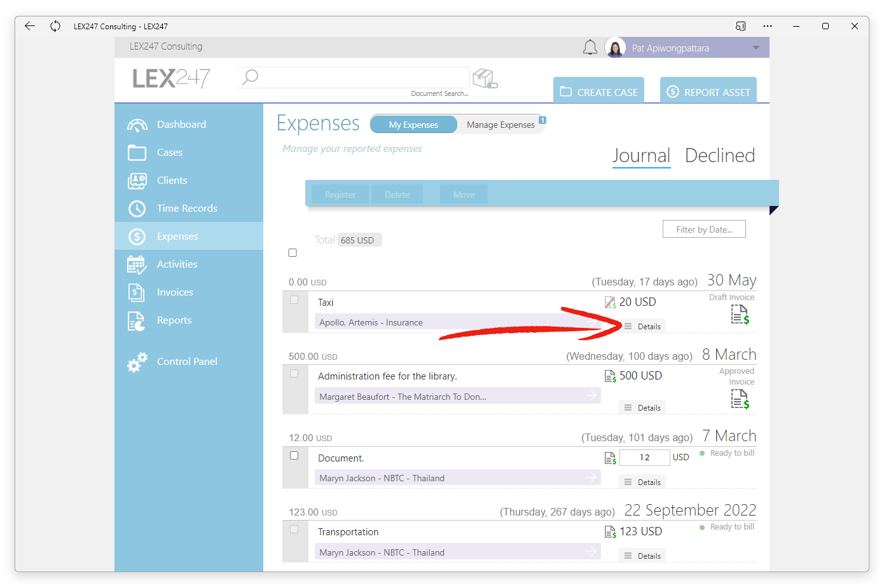Click the Administration fee for the library title
This screenshot has width=884, height=588.
(387, 376)
